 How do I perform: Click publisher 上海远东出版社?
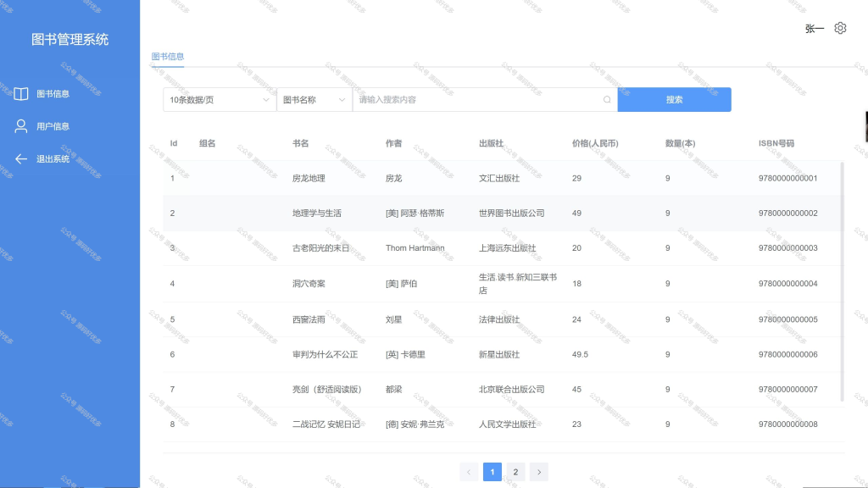coord(508,248)
